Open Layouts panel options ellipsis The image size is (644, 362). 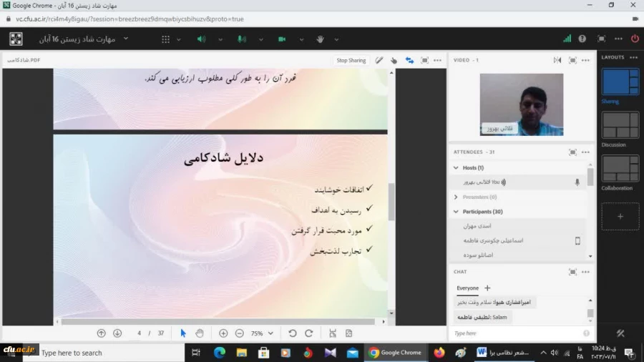pos(634,57)
